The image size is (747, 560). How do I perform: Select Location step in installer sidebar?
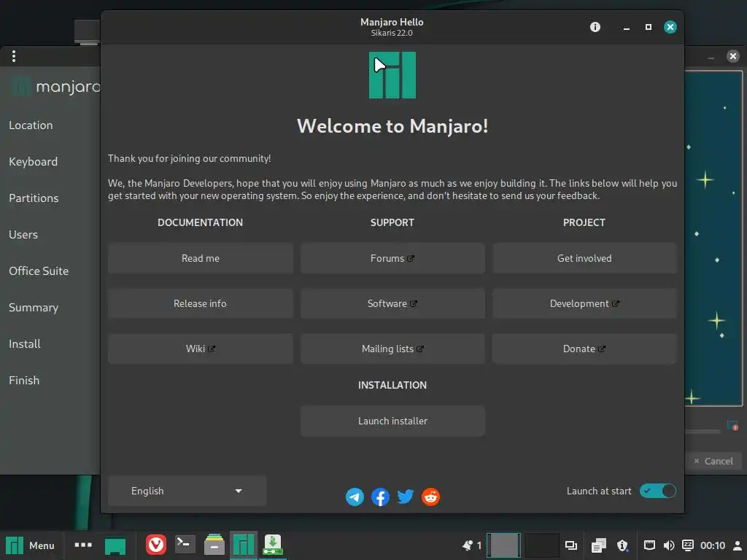(x=31, y=125)
